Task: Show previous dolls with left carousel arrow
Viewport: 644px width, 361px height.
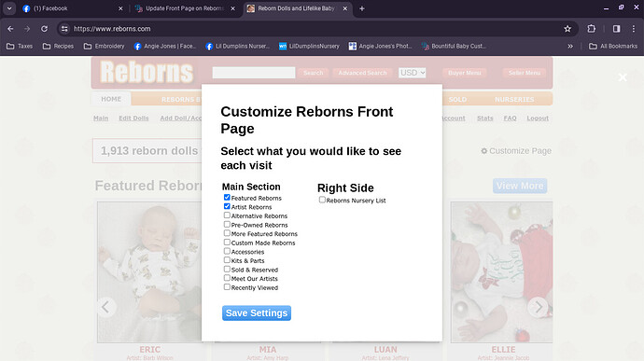Action: pos(106,307)
